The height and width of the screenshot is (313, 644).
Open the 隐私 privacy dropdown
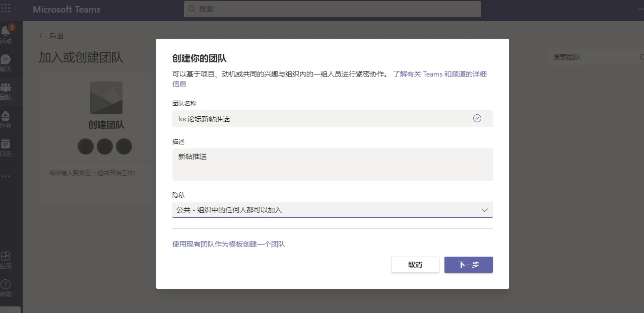333,210
